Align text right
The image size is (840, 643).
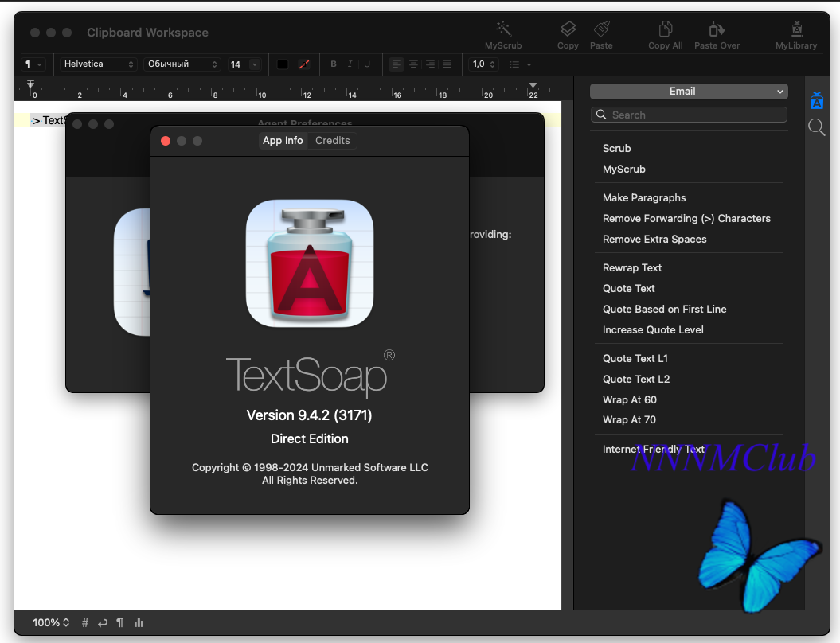pos(430,64)
